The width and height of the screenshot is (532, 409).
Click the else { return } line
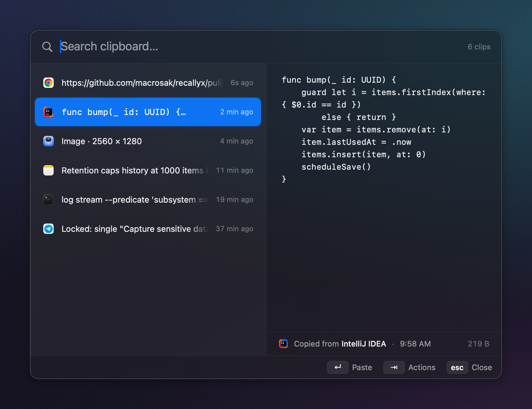(359, 117)
